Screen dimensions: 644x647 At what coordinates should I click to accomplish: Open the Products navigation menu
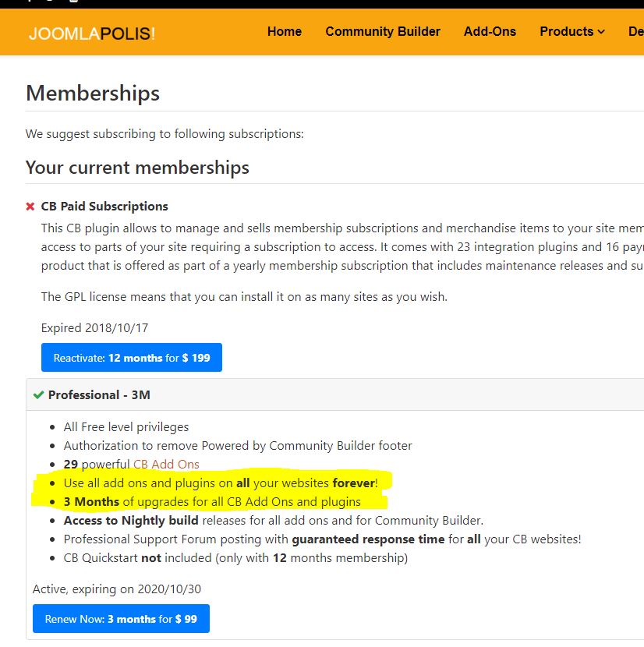coord(572,31)
